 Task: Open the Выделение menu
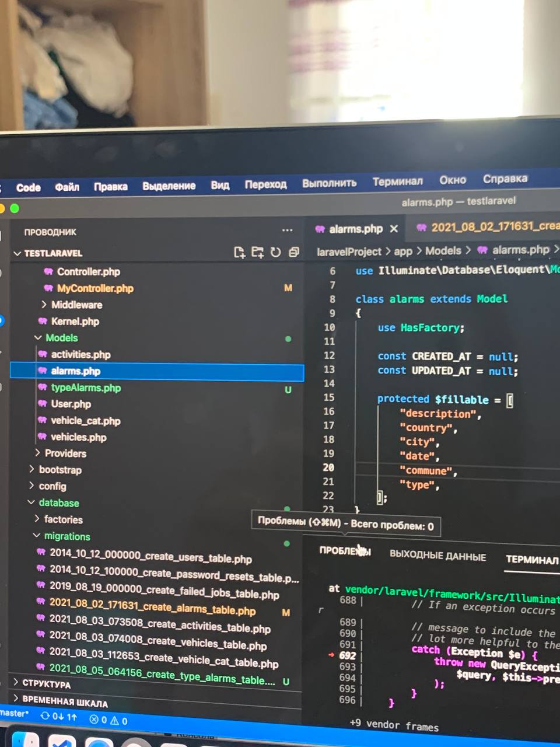click(169, 186)
